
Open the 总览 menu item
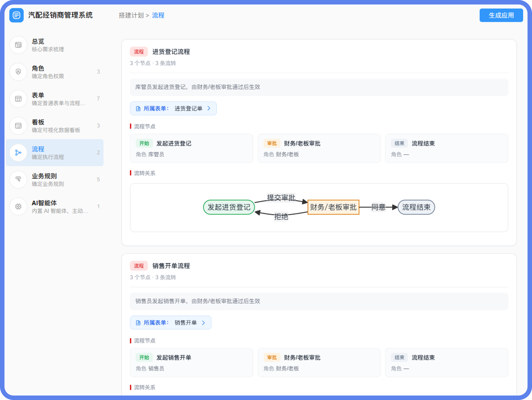(x=55, y=45)
